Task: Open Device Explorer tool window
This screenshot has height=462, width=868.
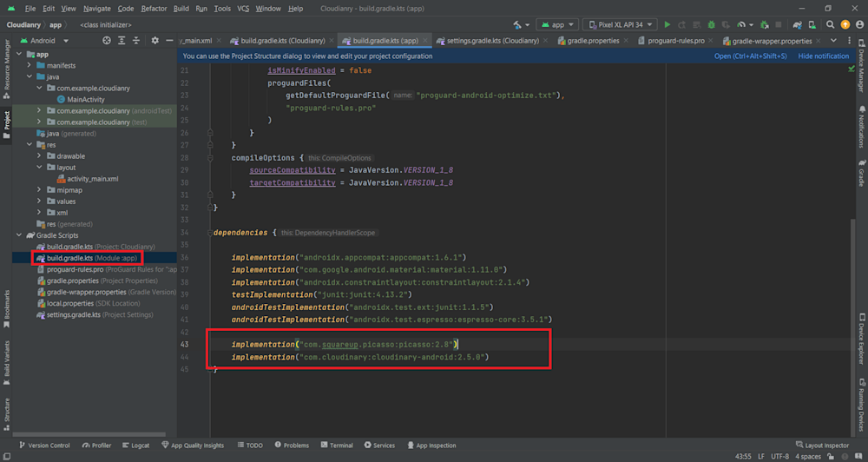Action: tap(861, 339)
